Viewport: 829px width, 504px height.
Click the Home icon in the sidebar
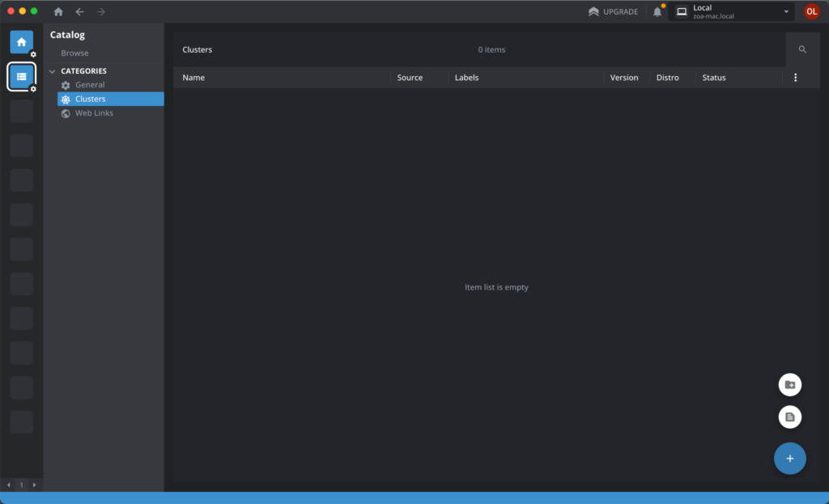21,41
